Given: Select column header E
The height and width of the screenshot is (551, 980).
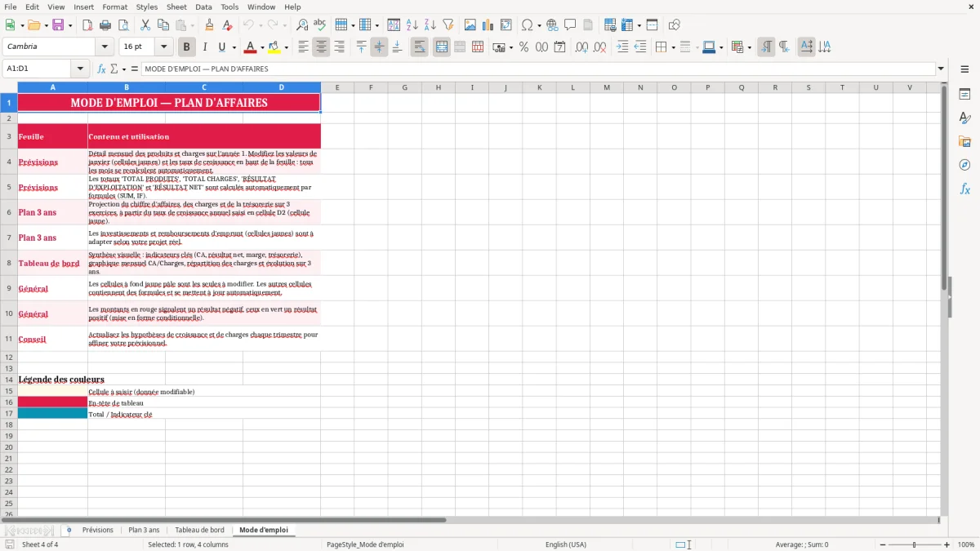Looking at the screenshot, I should tap(336, 87).
